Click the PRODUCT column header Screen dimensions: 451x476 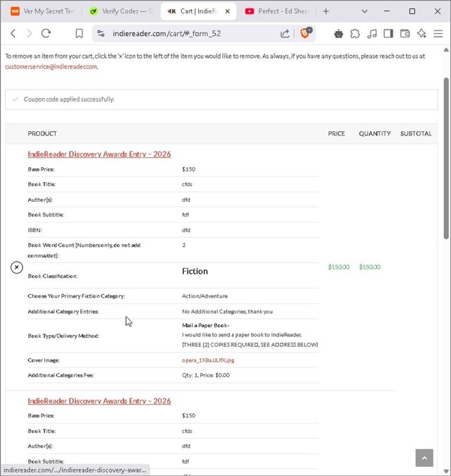42,133
